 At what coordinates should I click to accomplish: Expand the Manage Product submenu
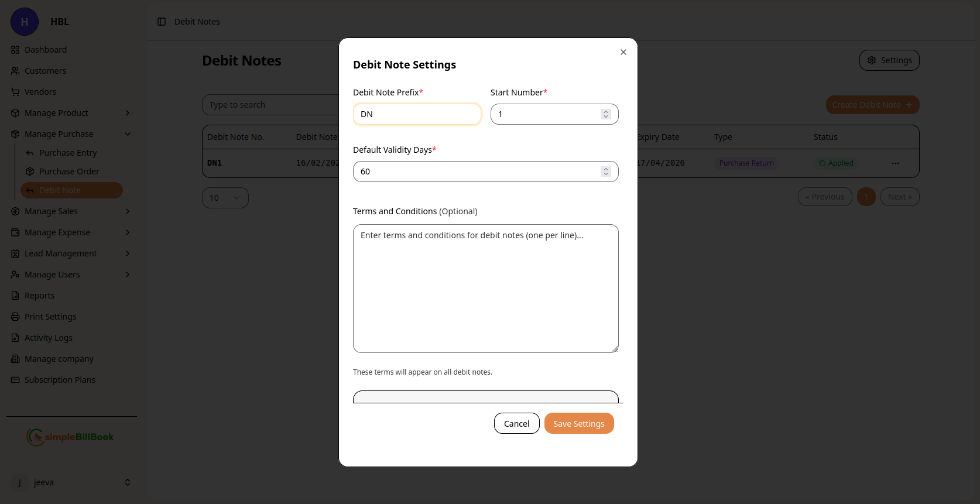[x=128, y=113]
